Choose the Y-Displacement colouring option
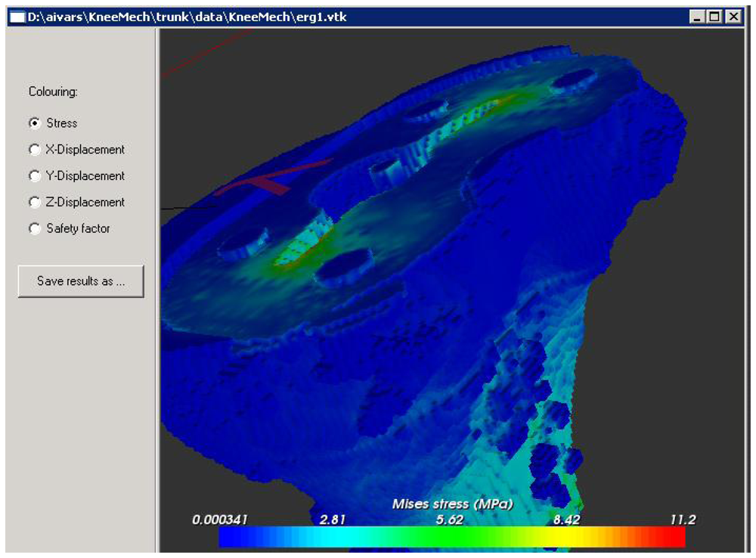Viewport: 756px width, 558px height. click(35, 176)
